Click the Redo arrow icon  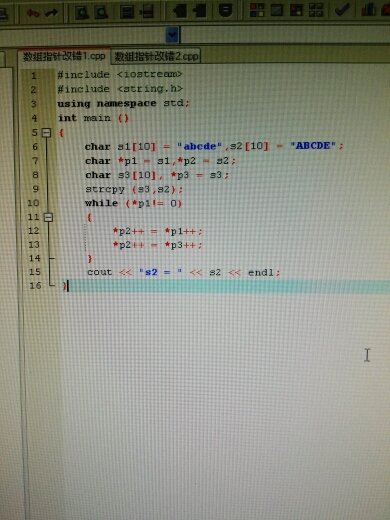[x=51, y=13]
